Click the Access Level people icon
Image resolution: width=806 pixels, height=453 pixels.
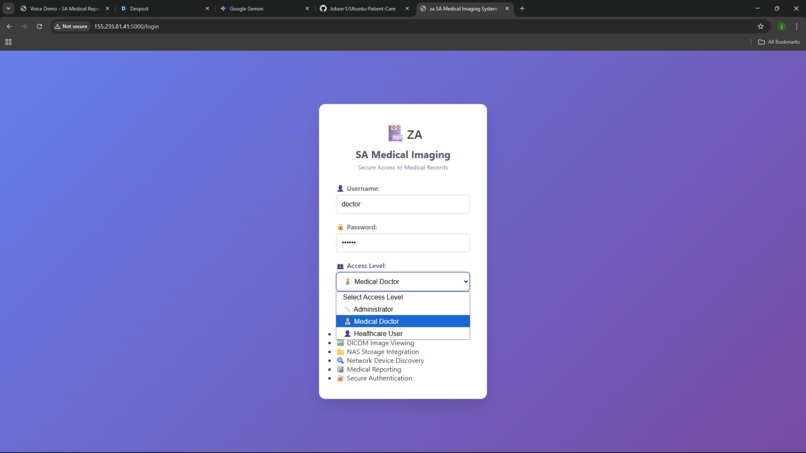340,266
